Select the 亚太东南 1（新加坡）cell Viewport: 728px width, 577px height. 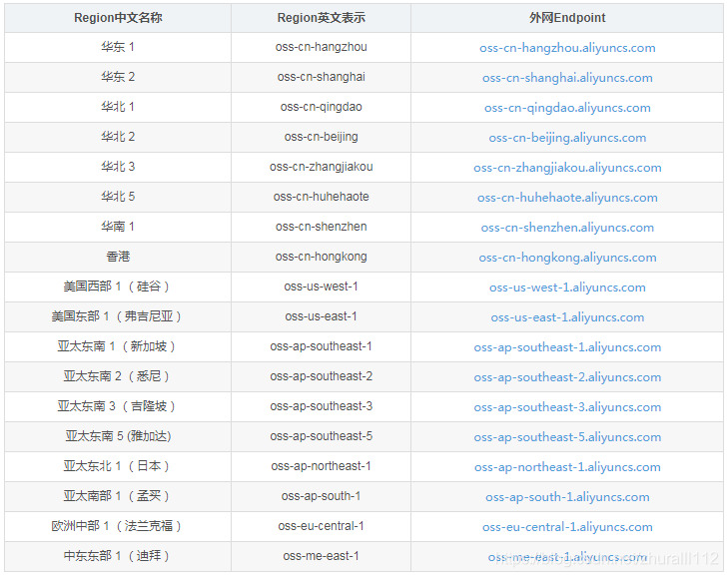point(118,346)
